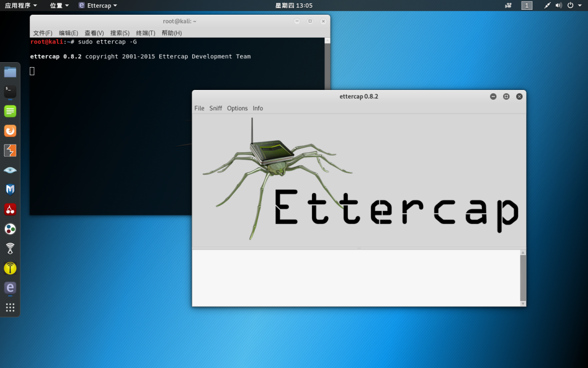Open terminal 文件(F) menu

(43, 33)
